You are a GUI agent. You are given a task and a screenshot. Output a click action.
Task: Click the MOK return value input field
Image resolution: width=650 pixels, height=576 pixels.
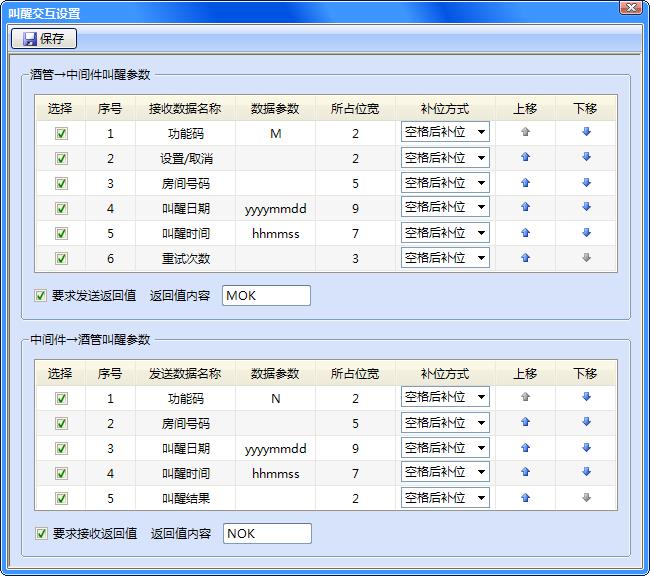[x=266, y=296]
